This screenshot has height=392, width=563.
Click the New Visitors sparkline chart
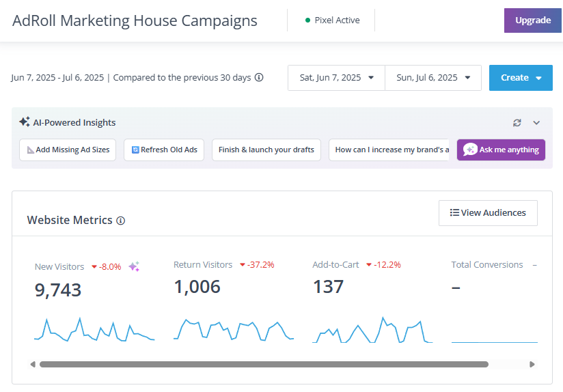point(94,329)
